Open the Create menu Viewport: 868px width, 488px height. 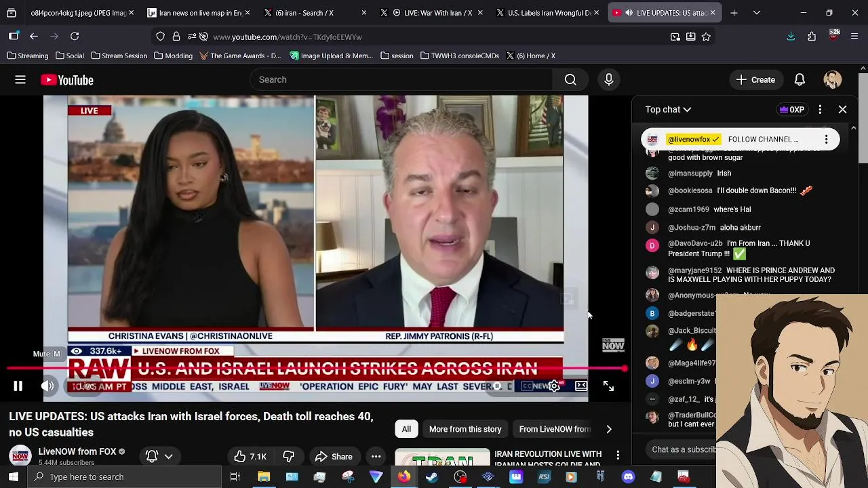click(756, 80)
